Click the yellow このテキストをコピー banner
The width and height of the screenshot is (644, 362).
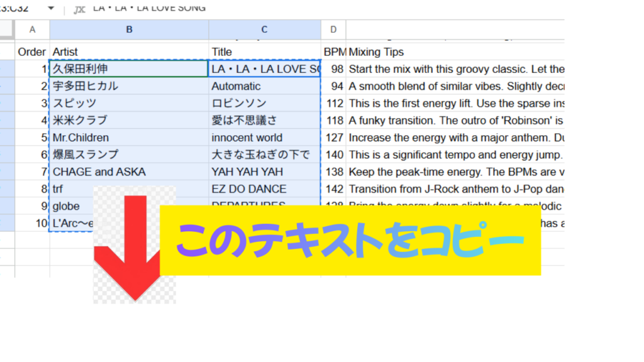tap(350, 239)
